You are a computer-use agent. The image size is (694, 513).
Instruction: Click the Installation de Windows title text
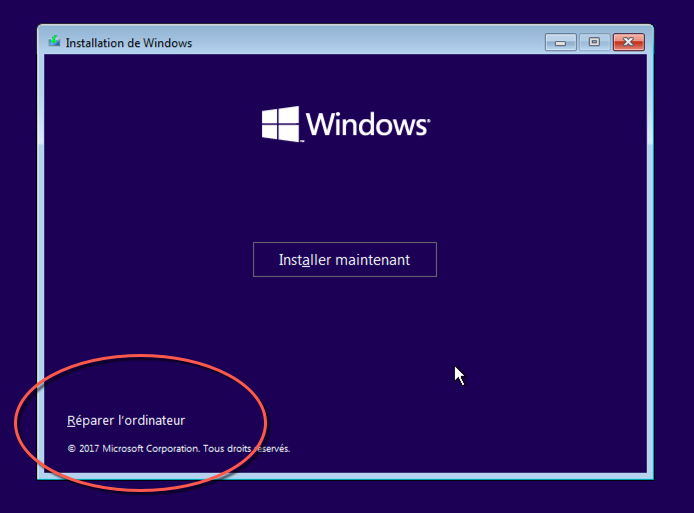(x=129, y=43)
